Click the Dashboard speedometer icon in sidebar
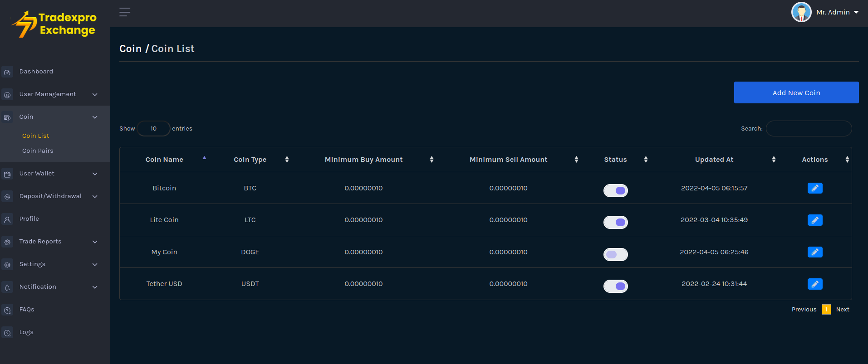The width and height of the screenshot is (868, 364). tap(7, 72)
